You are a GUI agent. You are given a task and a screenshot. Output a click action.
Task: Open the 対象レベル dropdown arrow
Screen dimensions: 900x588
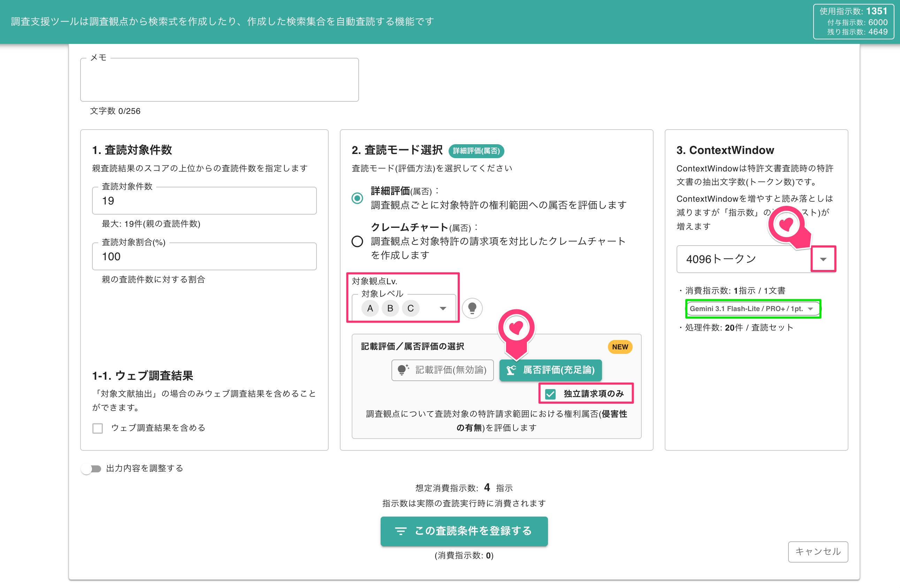pyautogui.click(x=443, y=308)
